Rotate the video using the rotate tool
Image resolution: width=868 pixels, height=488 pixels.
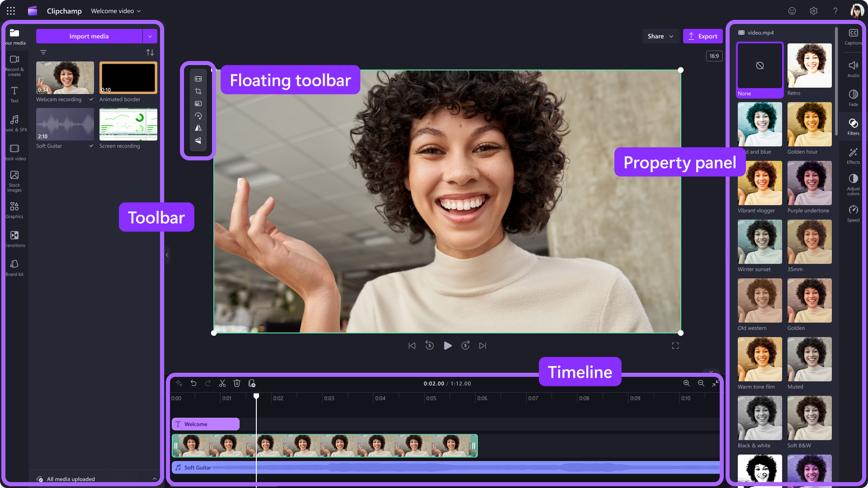click(x=198, y=116)
